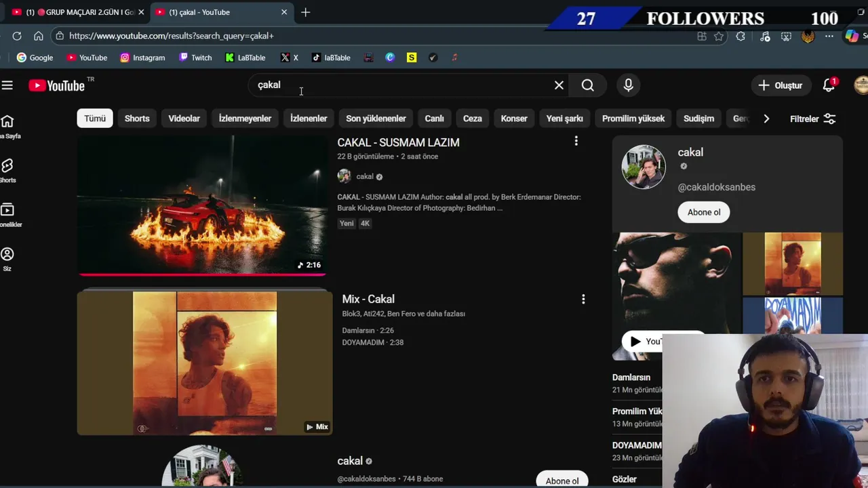
Task: Close the GRUP MAÇLARI tab
Action: (x=141, y=12)
